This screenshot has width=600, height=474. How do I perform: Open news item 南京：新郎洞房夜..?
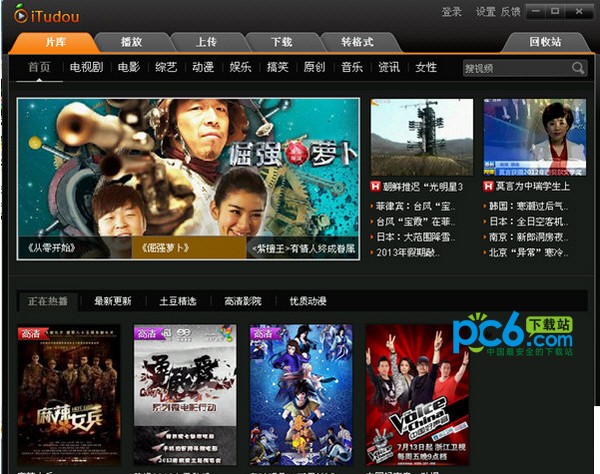(x=528, y=237)
